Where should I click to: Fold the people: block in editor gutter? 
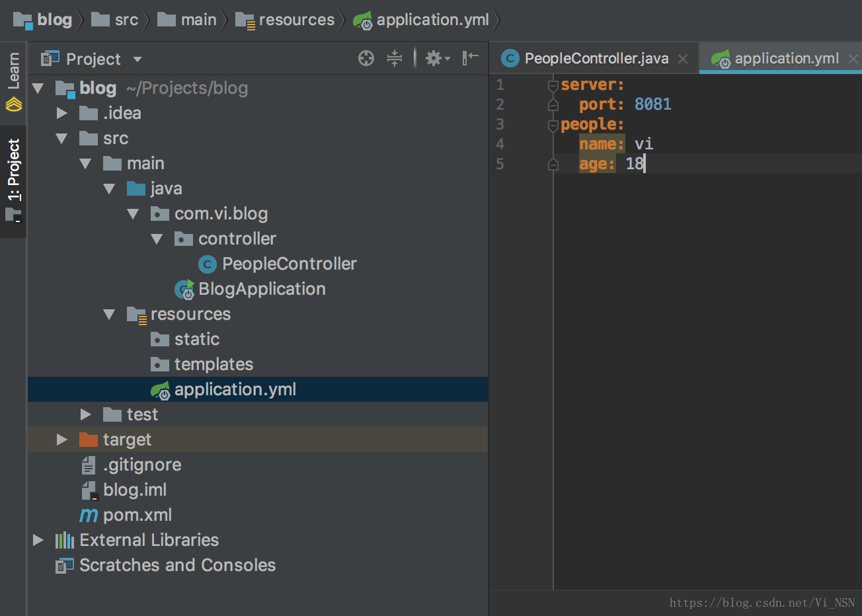click(553, 124)
